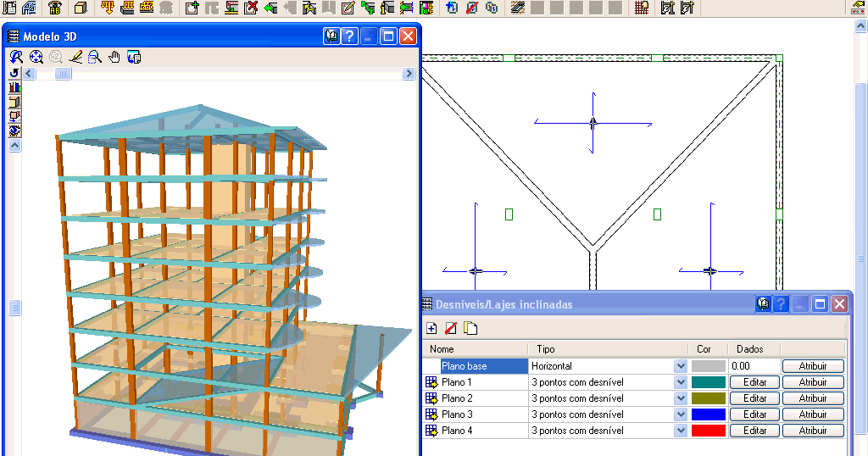Select the pan hand tool in Modelo 3D

(114, 57)
